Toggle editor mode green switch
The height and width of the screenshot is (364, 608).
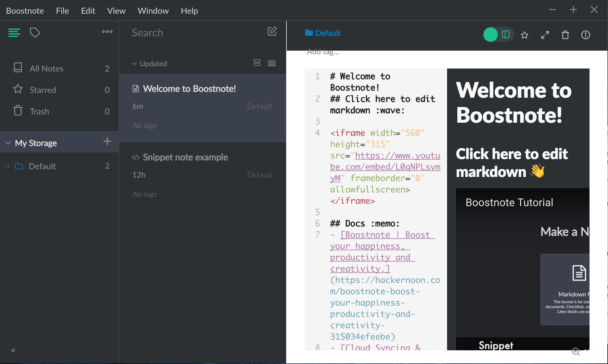pos(491,35)
